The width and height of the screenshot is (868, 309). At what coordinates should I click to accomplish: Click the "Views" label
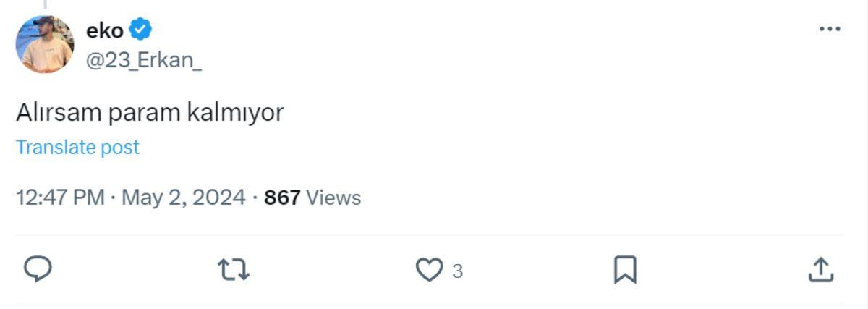pos(333,198)
